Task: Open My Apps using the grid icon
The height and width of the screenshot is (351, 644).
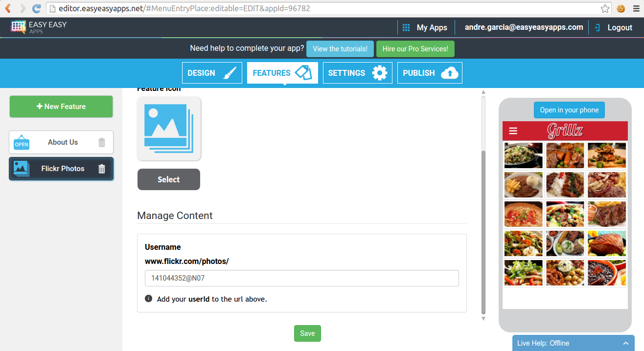Action: point(406,27)
